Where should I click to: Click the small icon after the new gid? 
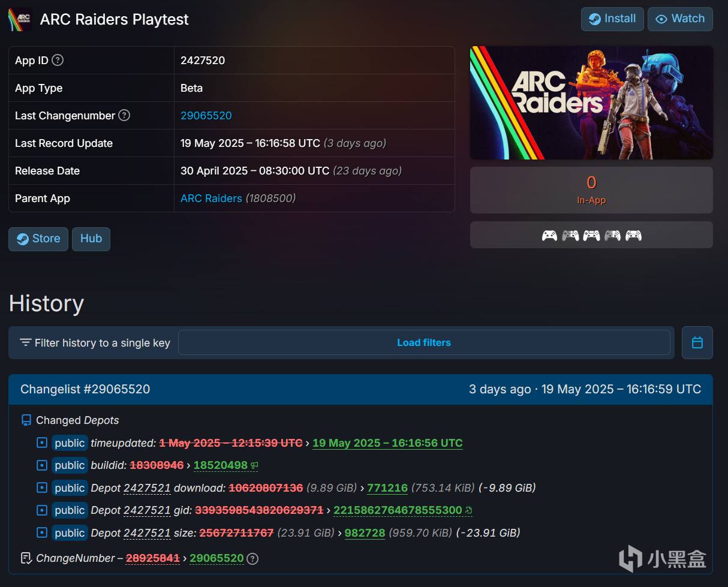pyautogui.click(x=468, y=511)
